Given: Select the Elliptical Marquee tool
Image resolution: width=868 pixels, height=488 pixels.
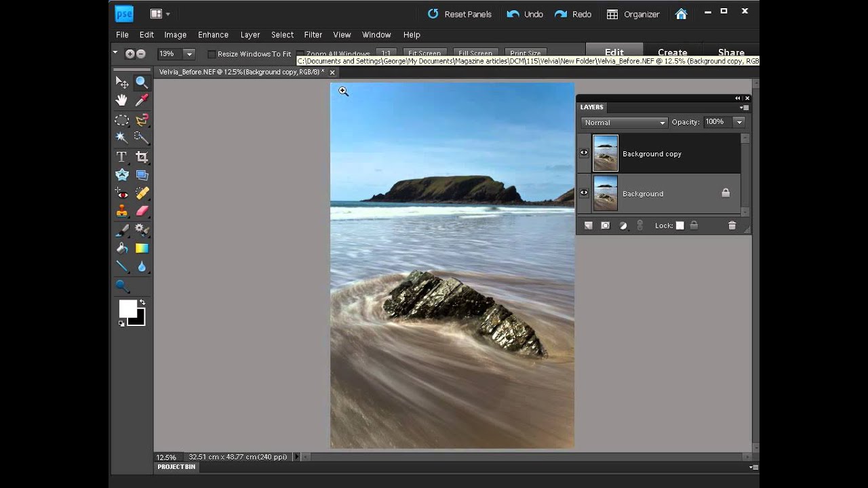Looking at the screenshot, I should pyautogui.click(x=121, y=121).
